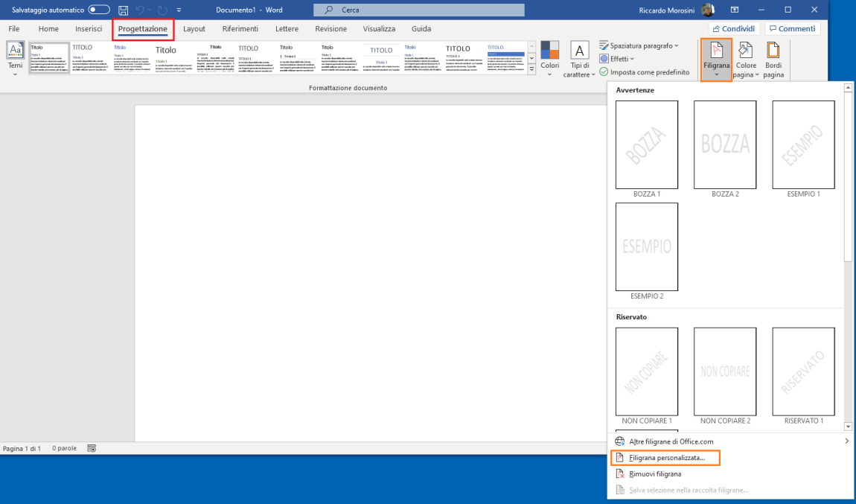Open Colore pagina dropdown
The image size is (856, 504).
coord(746,60)
